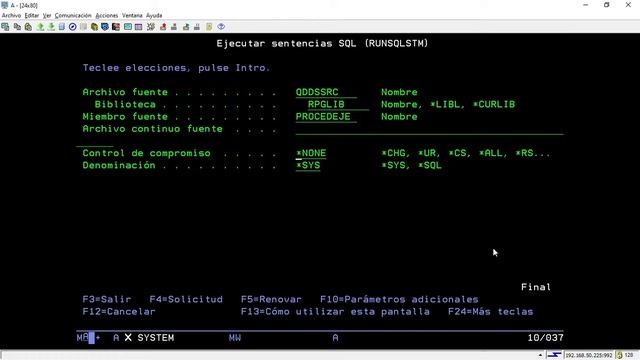Viewport: 640px width, 360px height.
Task: Click the green up-arrow send file icon
Action: [x=40, y=27]
